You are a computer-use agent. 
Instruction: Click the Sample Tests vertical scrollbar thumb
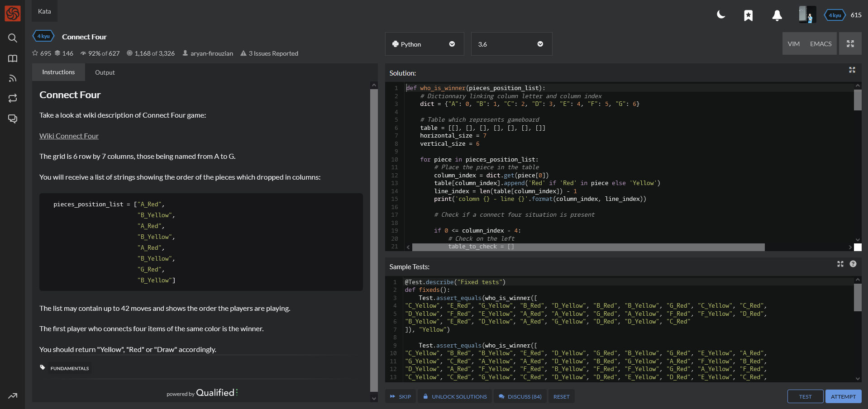point(858,297)
